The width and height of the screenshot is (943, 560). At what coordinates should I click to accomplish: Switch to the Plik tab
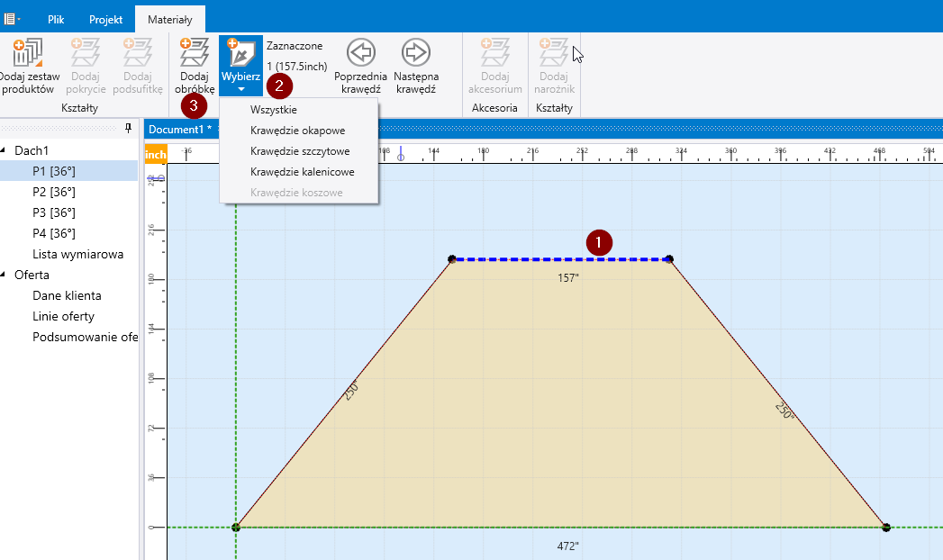click(56, 18)
